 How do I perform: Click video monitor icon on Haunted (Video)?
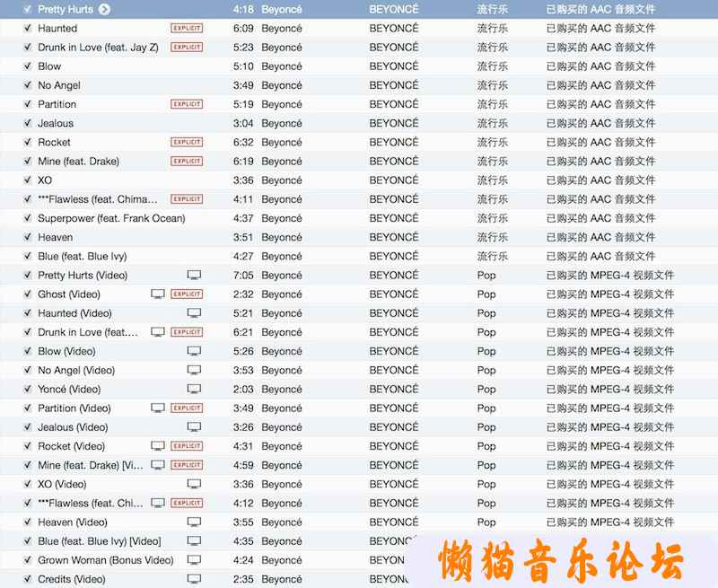(194, 313)
